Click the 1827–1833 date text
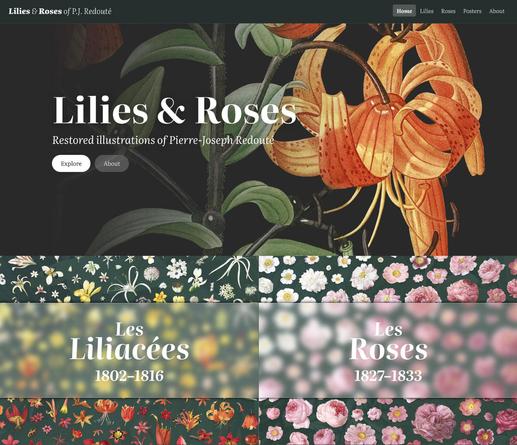 tap(388, 376)
